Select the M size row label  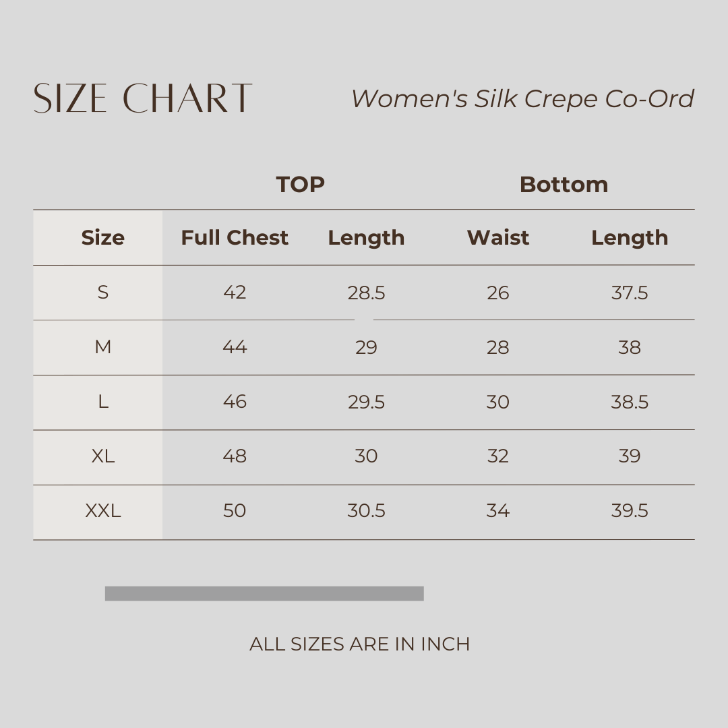point(102,347)
